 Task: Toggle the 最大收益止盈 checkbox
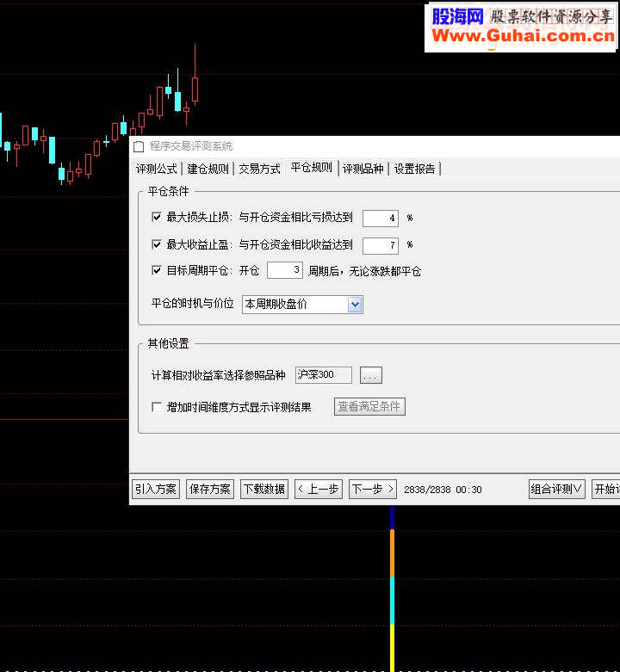pyautogui.click(x=157, y=244)
